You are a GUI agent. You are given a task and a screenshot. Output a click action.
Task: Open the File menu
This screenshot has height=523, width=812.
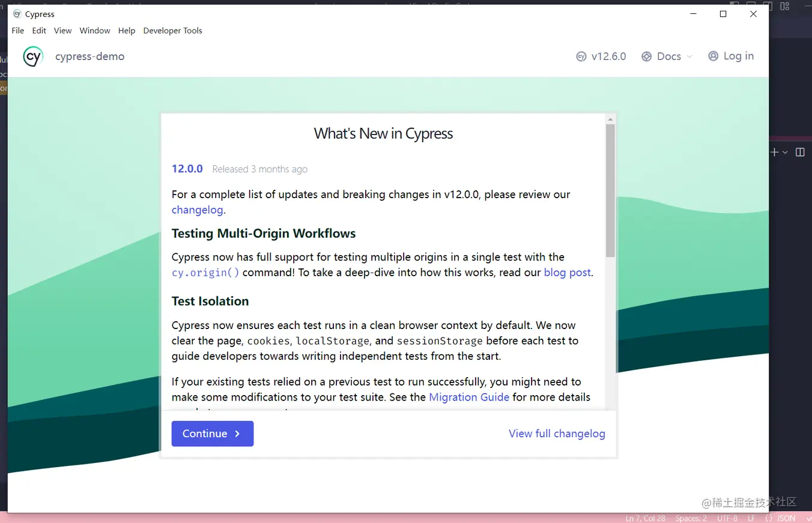tap(18, 31)
